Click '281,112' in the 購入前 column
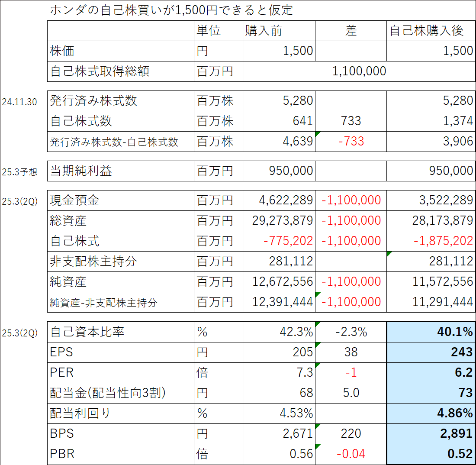This screenshot has width=476, height=465. click(291, 261)
